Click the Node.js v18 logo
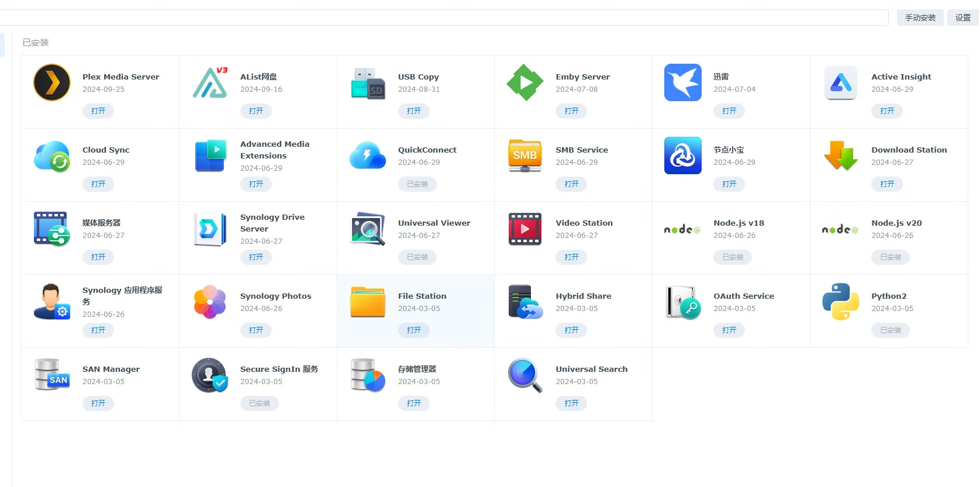980x487 pixels. pyautogui.click(x=682, y=229)
